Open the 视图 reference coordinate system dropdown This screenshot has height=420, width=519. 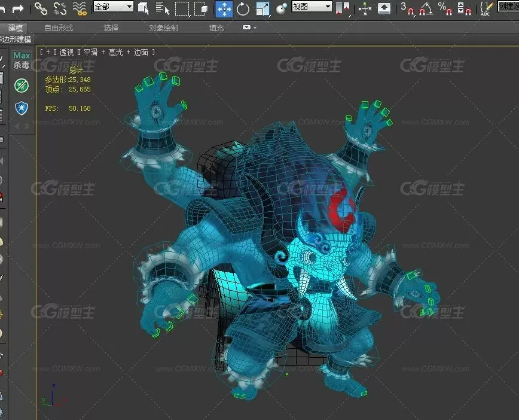tap(312, 7)
